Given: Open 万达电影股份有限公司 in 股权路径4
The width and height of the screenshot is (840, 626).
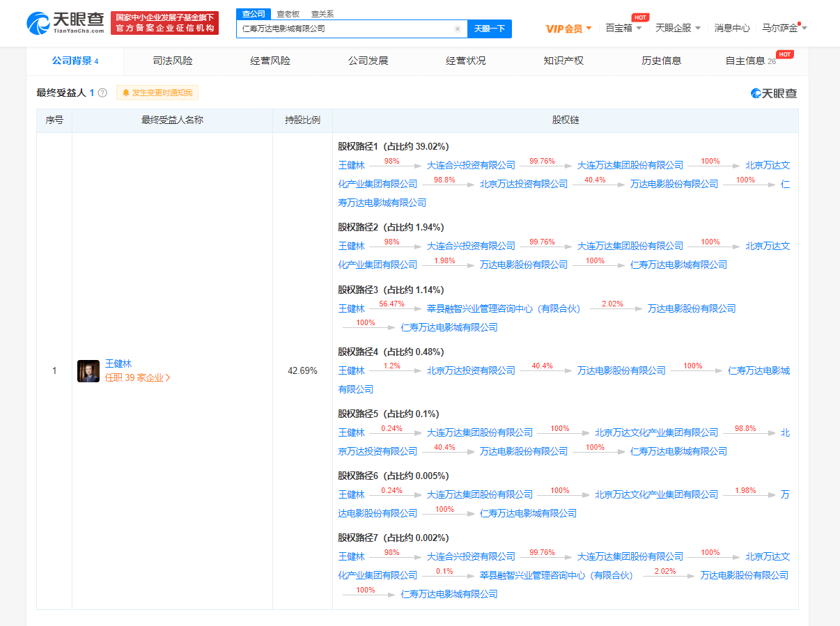Looking at the screenshot, I should 621,371.
